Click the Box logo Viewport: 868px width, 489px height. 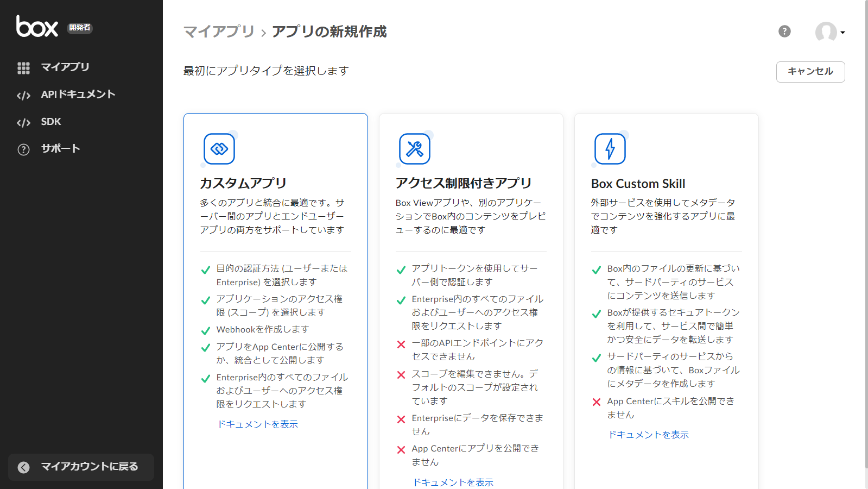click(x=37, y=26)
